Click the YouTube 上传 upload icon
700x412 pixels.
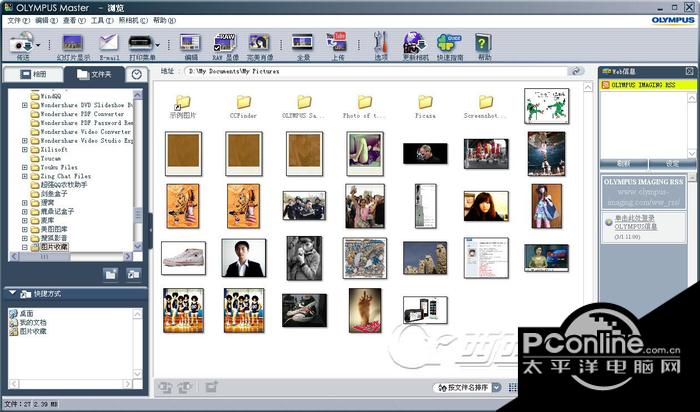(x=337, y=42)
